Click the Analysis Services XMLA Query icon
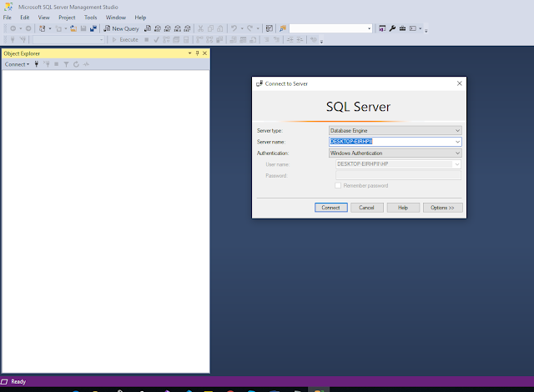Image resolution: width=534 pixels, height=392 pixels. (178, 28)
